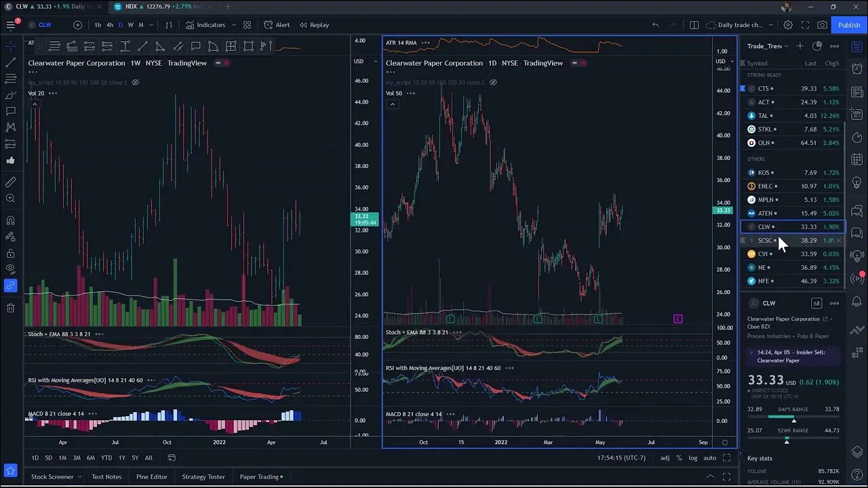Image resolution: width=868 pixels, height=488 pixels.
Task: Open the indicator templates grid icon
Action: 247,25
